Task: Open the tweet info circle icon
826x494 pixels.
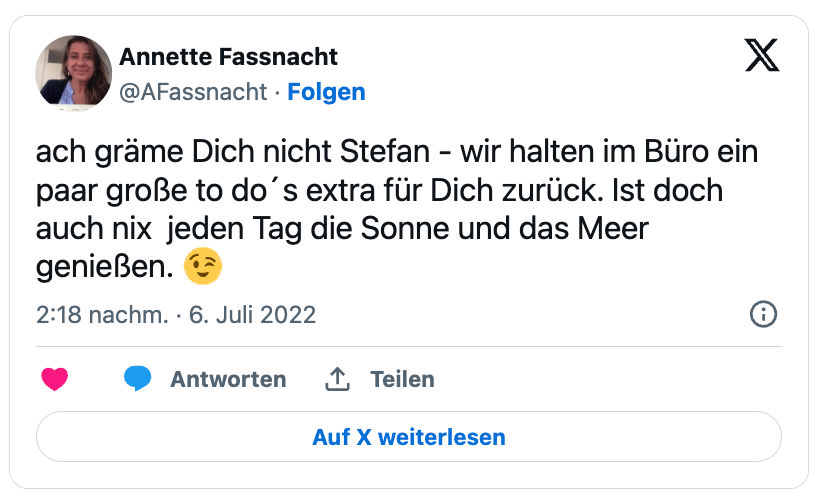Action: [x=763, y=315]
